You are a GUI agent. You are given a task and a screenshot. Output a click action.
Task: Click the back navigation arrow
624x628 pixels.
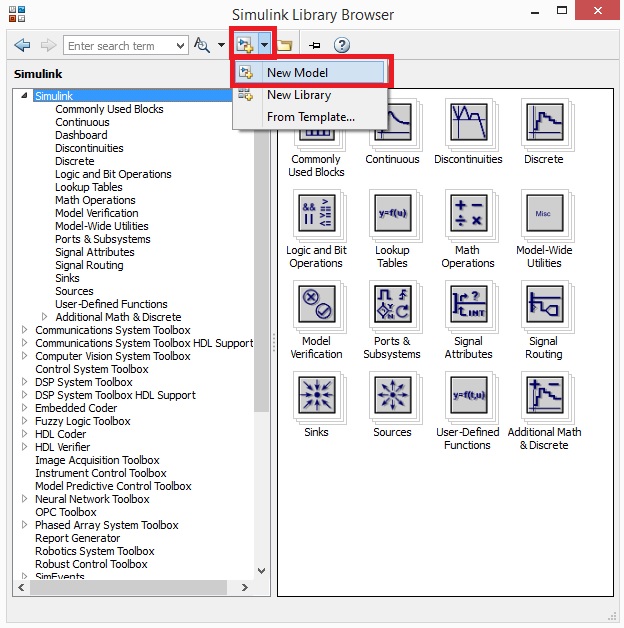(22, 45)
